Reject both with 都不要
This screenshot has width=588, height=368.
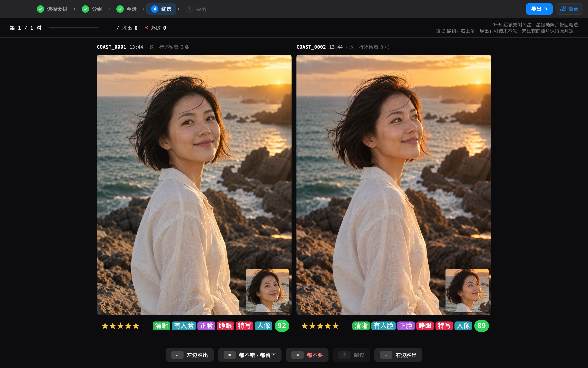tap(307, 355)
